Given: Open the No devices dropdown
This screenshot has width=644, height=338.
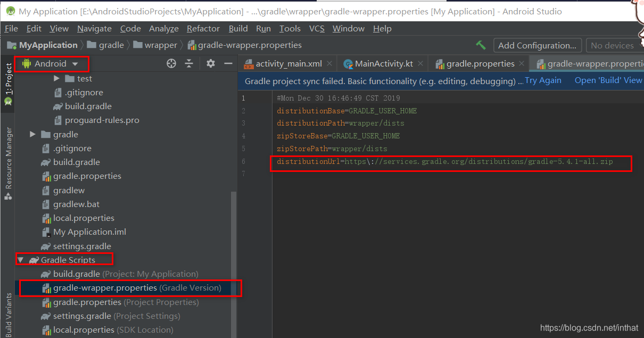Looking at the screenshot, I should click(615, 45).
